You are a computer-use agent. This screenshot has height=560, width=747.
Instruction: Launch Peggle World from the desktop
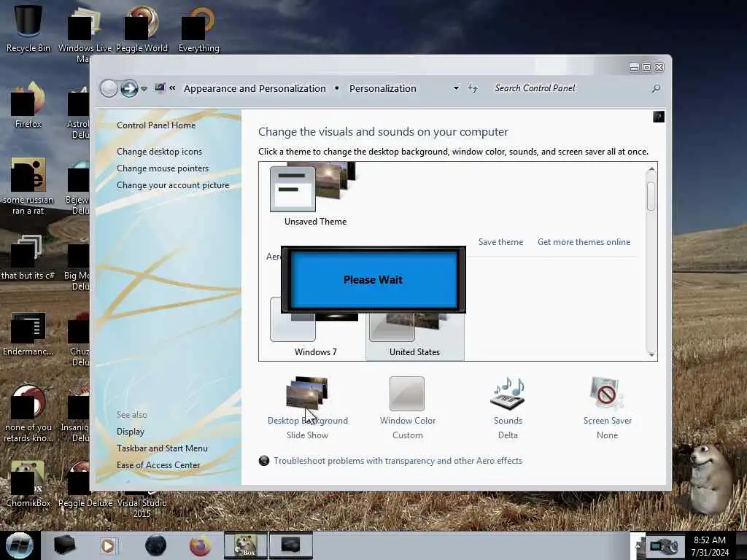pos(142,28)
